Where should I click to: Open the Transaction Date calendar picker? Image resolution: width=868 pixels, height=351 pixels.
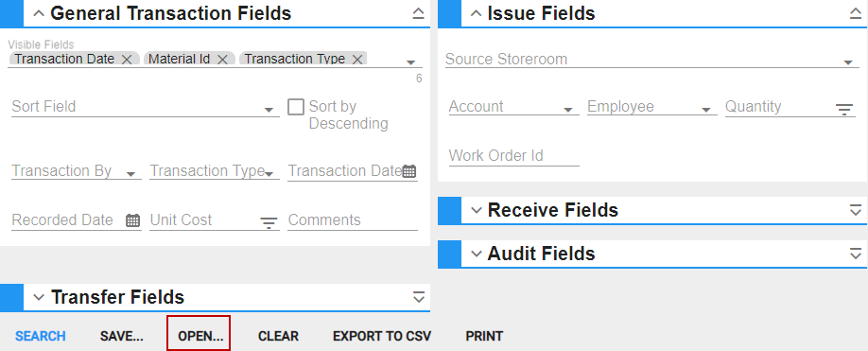click(409, 171)
